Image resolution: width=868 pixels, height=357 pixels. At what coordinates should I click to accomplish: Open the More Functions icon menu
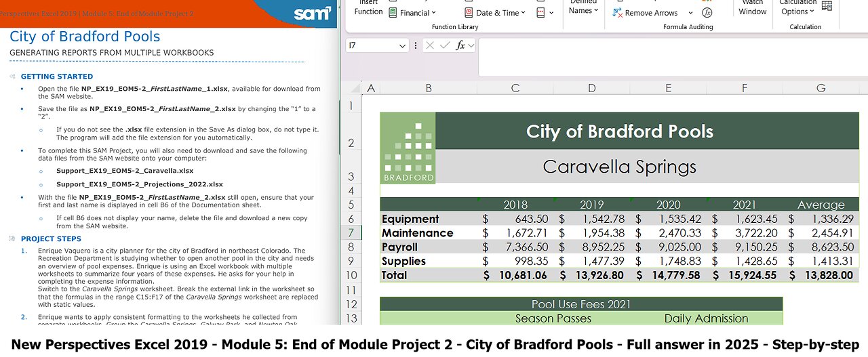pyautogui.click(x=545, y=13)
